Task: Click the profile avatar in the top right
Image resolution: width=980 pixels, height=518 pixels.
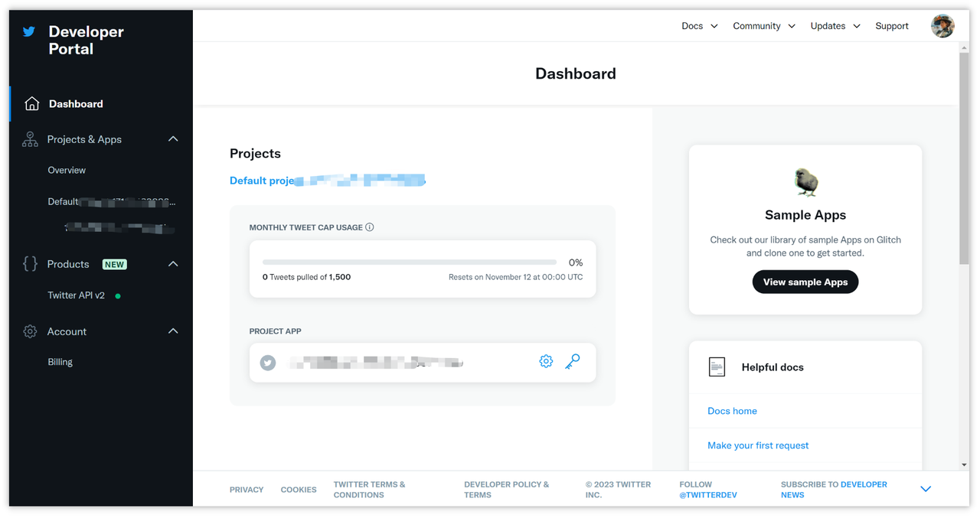Action: tap(942, 25)
